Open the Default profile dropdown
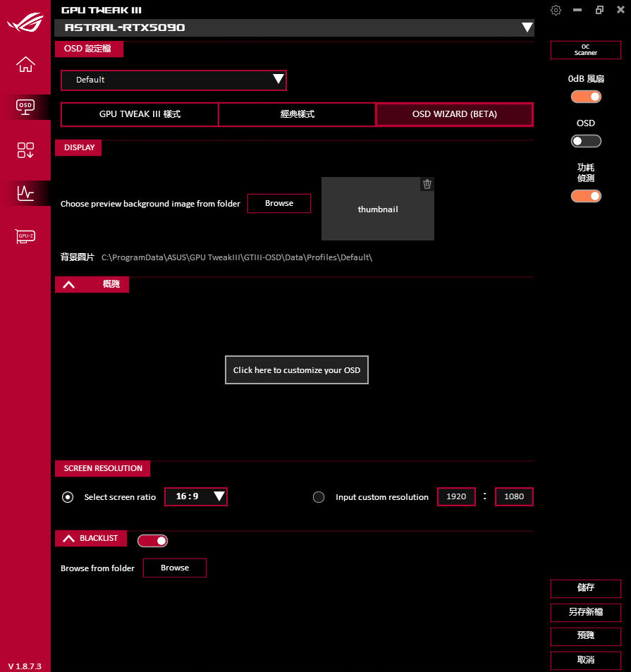The height and width of the screenshot is (672, 631). [x=173, y=80]
